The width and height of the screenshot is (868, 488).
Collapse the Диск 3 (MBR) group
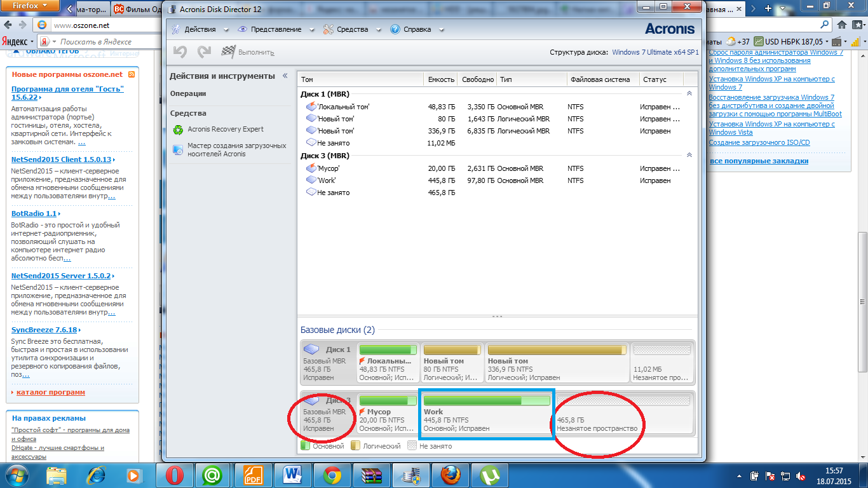coord(689,155)
